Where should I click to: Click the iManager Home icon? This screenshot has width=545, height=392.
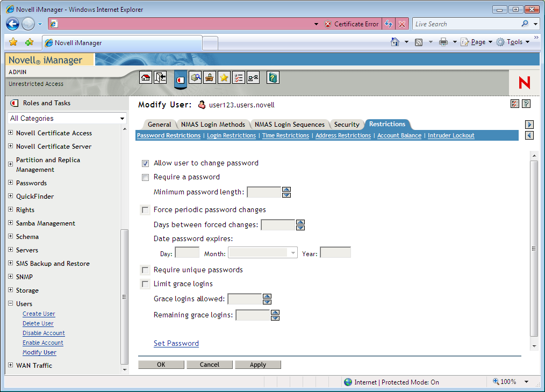[x=145, y=78]
